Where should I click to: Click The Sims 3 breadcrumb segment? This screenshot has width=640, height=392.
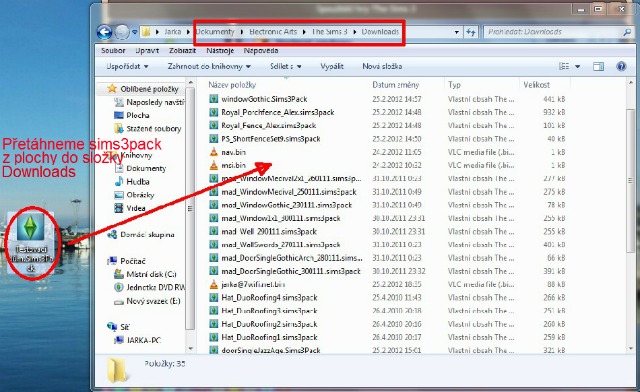point(329,31)
